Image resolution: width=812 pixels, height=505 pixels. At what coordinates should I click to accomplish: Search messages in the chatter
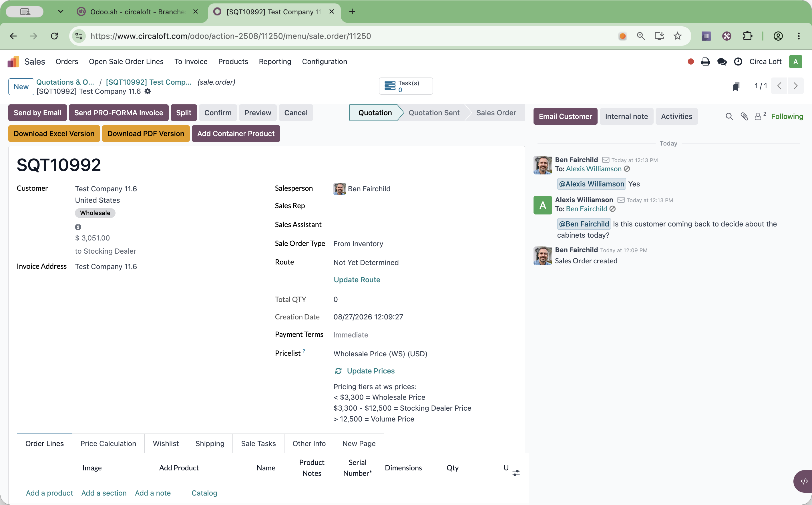(x=729, y=116)
